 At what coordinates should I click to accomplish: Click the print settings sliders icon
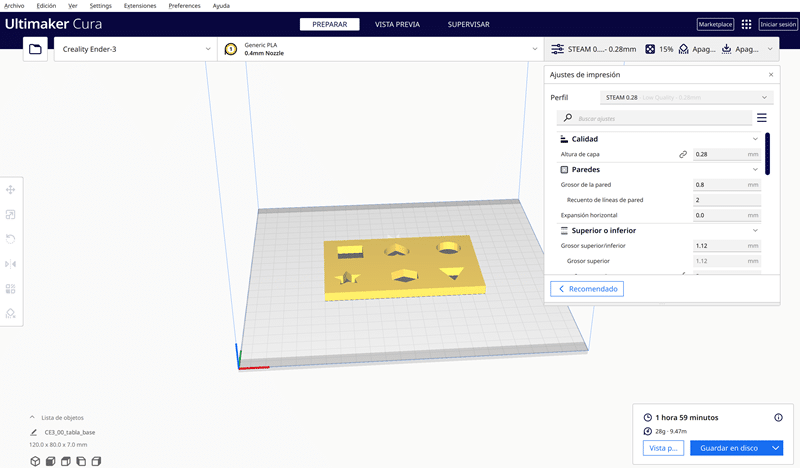[557, 49]
